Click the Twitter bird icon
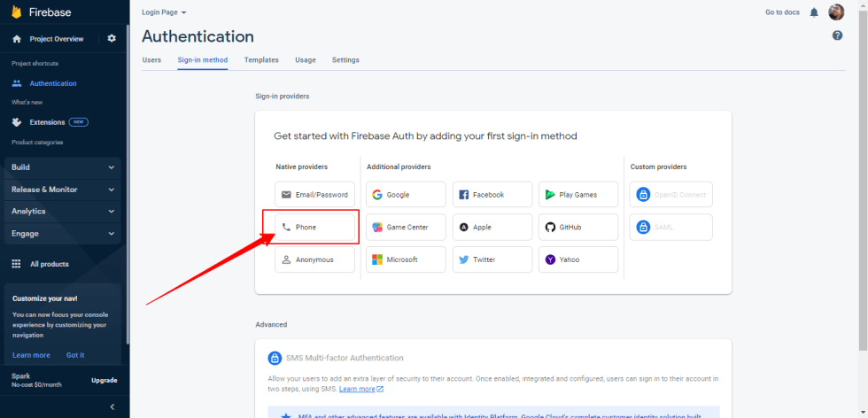The image size is (868, 418). [464, 259]
